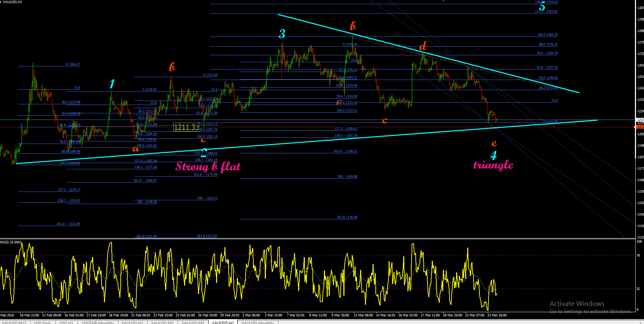Click the Fibonacci label 138.2 - 1177.36
Image resolution: width=644 pixels, height=324 pixels.
[145, 167]
